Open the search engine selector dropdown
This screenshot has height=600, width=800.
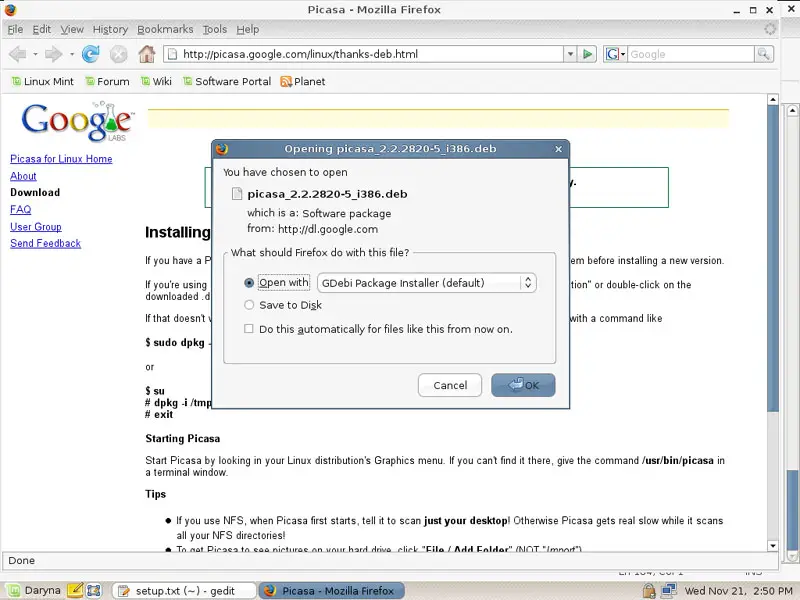coord(615,54)
